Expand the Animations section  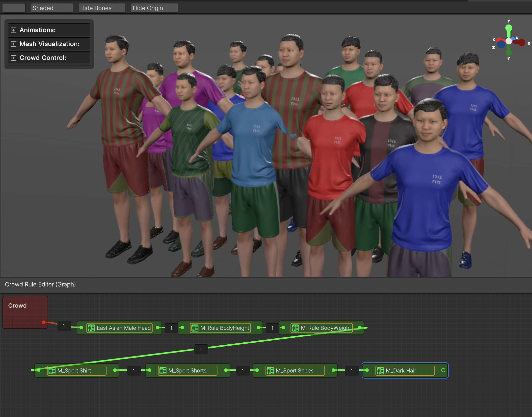point(14,30)
